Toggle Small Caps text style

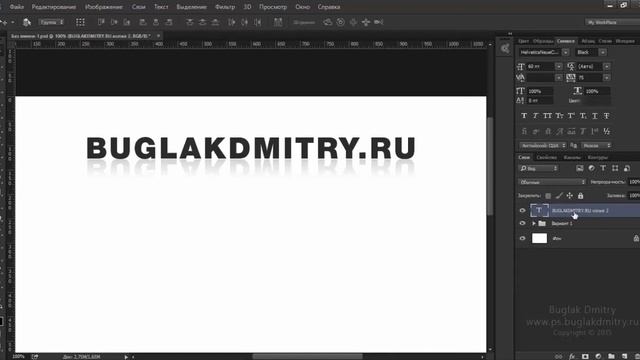coord(559,116)
